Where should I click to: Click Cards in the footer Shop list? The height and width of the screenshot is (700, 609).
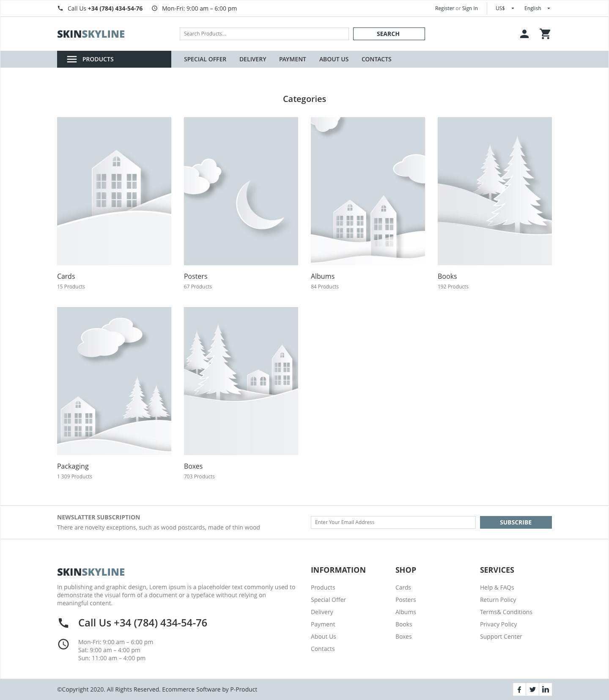click(403, 587)
